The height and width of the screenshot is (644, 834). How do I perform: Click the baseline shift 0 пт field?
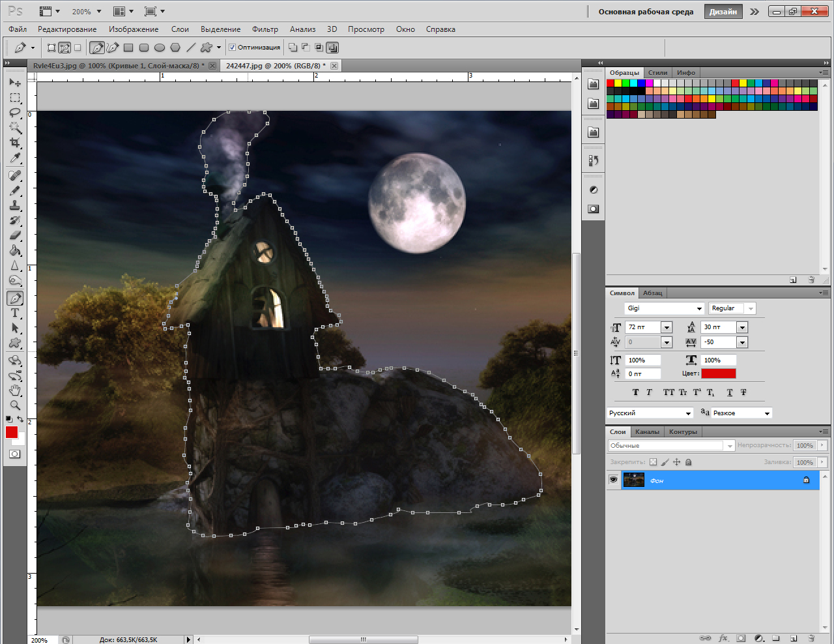pyautogui.click(x=642, y=373)
